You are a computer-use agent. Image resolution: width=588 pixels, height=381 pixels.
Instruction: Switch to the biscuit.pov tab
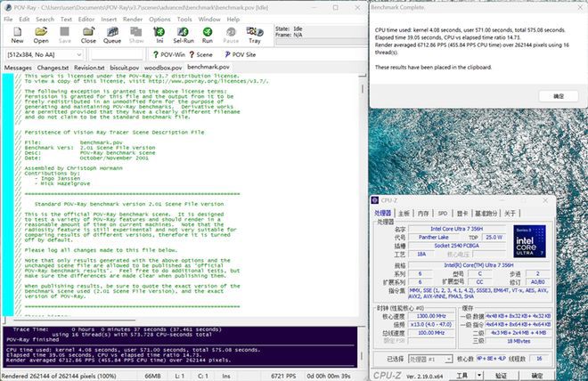click(x=125, y=68)
